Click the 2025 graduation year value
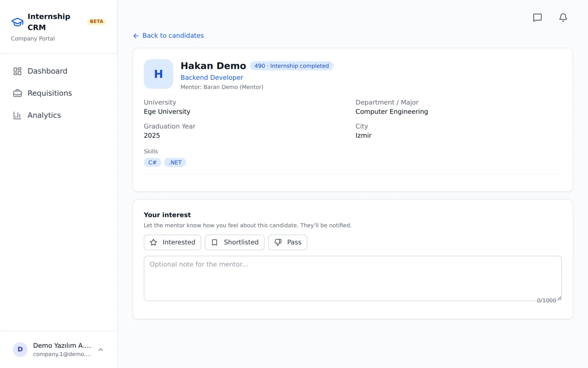588x368 pixels. click(x=152, y=135)
